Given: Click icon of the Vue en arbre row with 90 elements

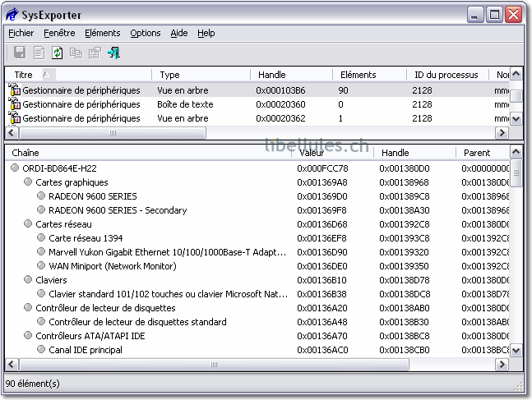Looking at the screenshot, I should pyautogui.click(x=14, y=90).
